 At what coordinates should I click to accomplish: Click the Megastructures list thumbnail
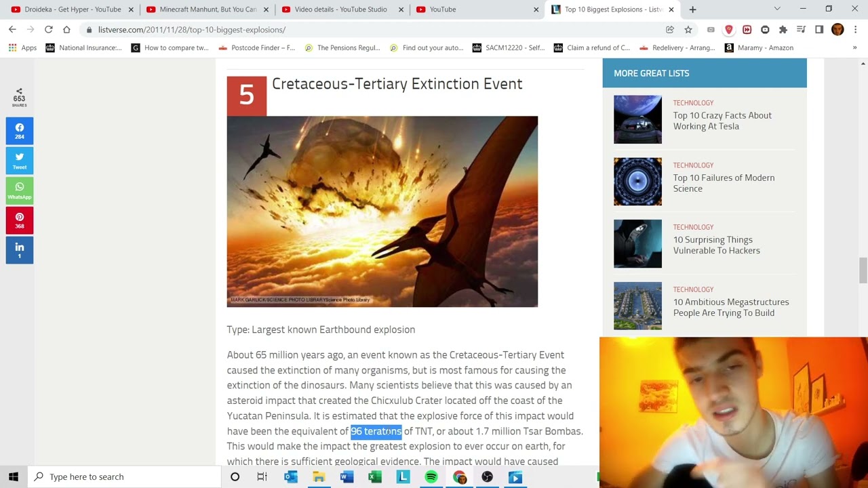(x=637, y=306)
